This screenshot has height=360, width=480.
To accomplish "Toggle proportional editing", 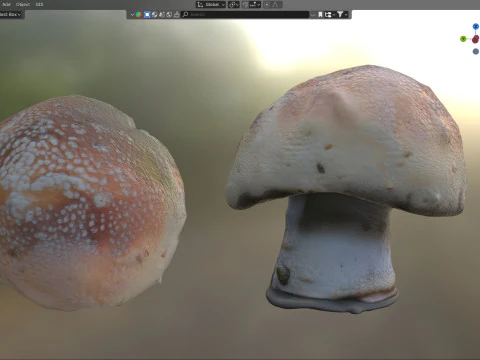I will 267,4.
